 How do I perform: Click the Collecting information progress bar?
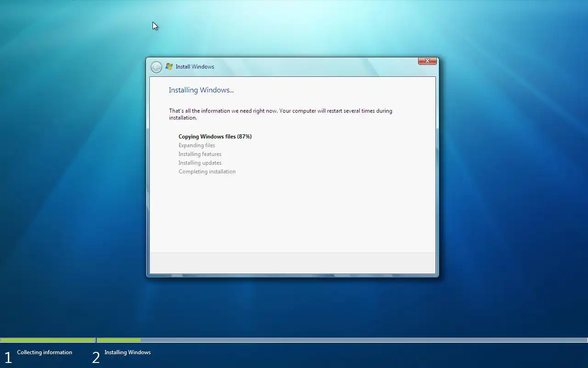(48, 340)
